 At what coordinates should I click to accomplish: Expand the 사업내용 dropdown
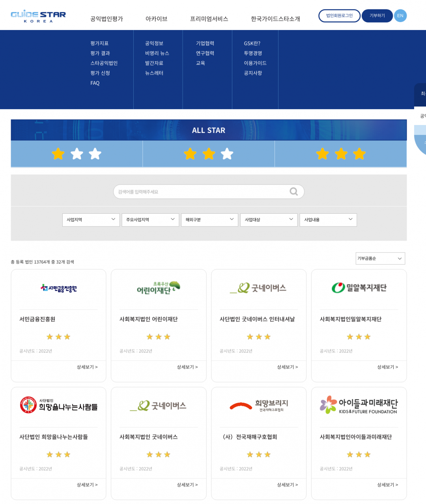pyautogui.click(x=328, y=220)
